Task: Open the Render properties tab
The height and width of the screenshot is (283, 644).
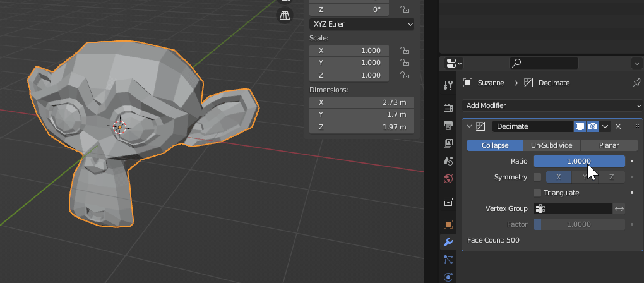Action: 448,107
